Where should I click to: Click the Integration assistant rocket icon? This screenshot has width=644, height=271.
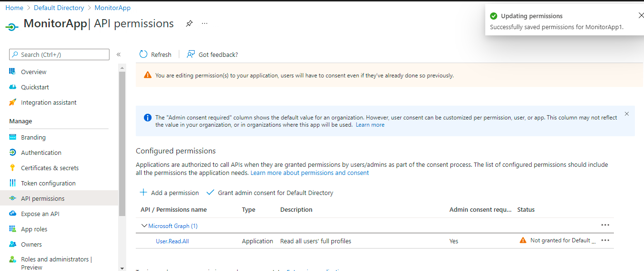[12, 102]
